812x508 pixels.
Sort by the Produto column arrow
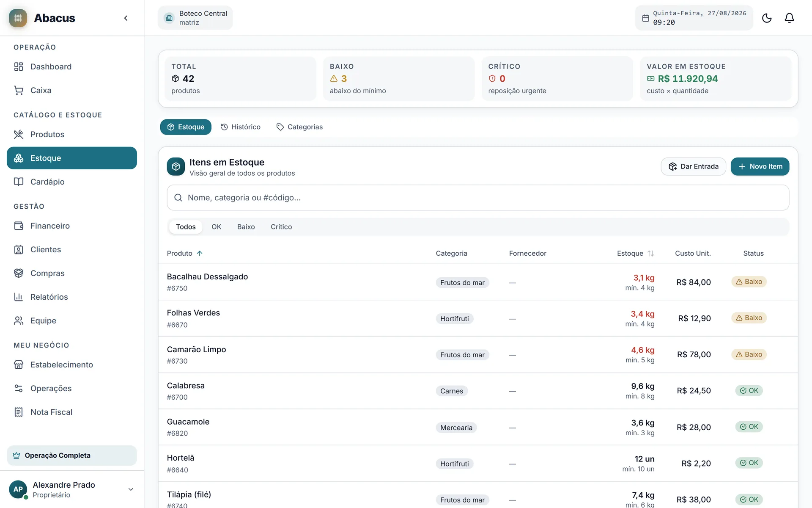pos(200,253)
